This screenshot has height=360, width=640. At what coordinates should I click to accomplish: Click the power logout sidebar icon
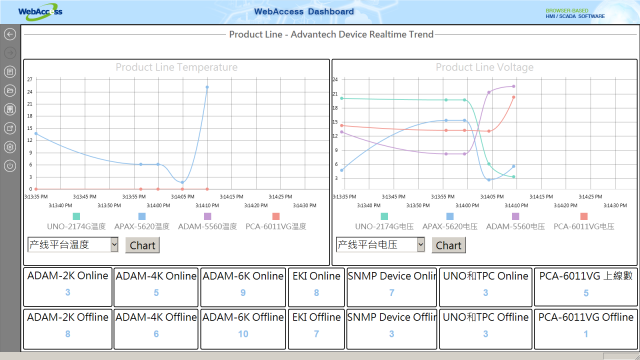point(10,166)
